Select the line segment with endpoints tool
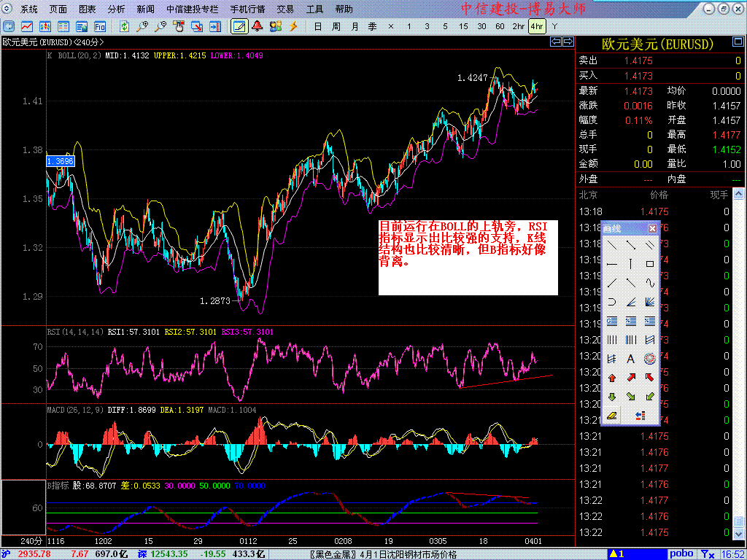This screenshot has height=560, width=747. tap(631, 245)
